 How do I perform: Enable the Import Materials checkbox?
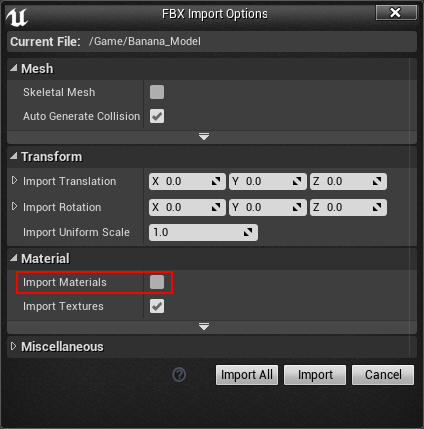tap(157, 282)
